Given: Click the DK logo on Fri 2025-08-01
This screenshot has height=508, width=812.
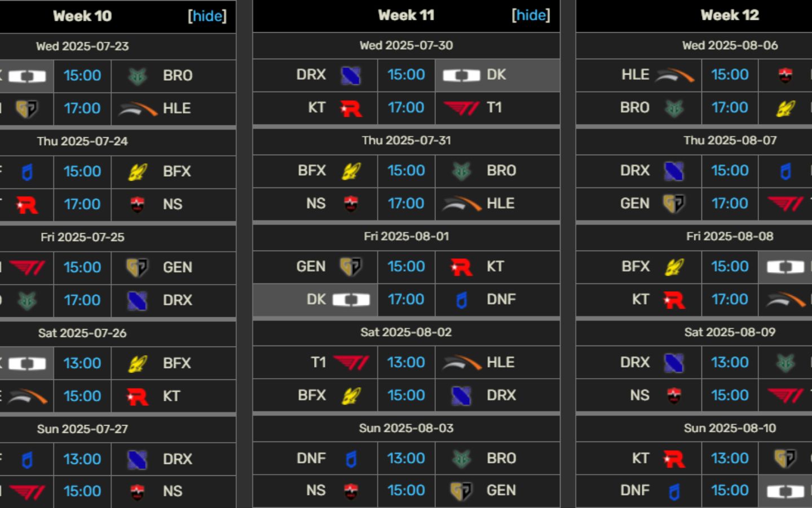Looking at the screenshot, I should 351,300.
